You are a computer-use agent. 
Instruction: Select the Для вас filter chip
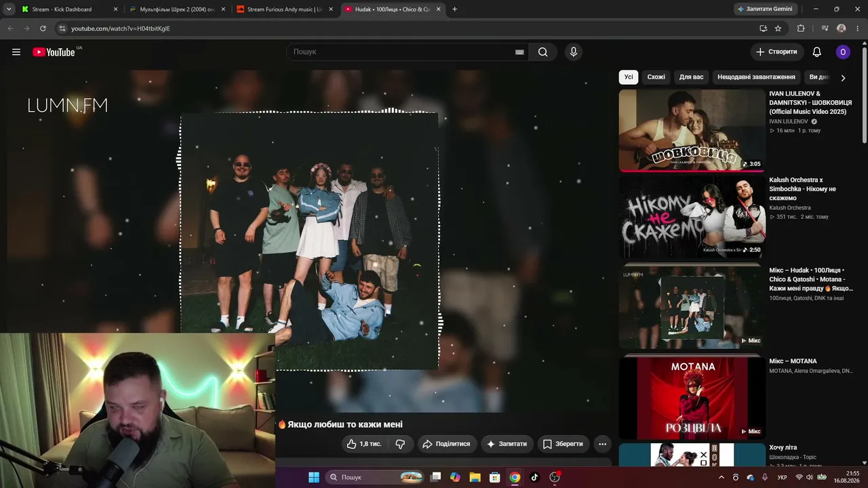click(691, 77)
